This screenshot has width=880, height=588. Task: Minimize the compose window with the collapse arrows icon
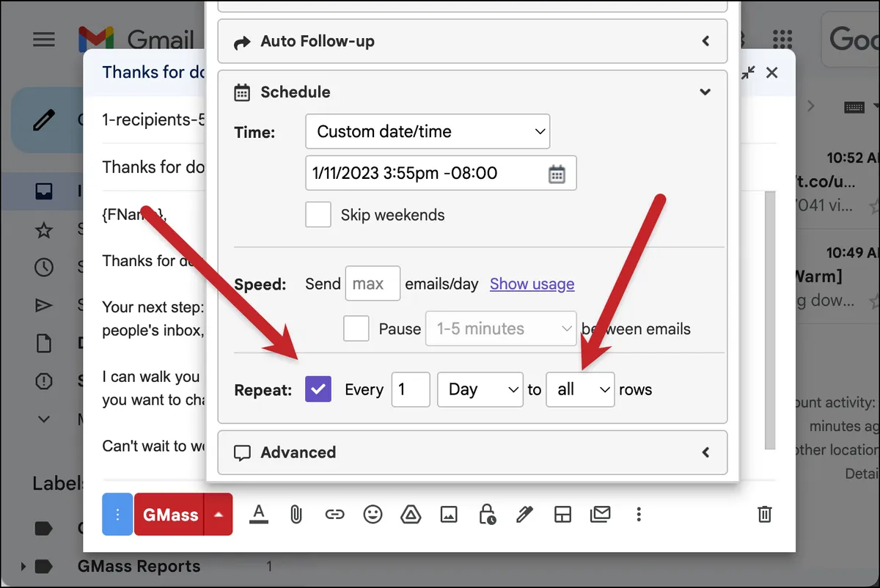747,73
